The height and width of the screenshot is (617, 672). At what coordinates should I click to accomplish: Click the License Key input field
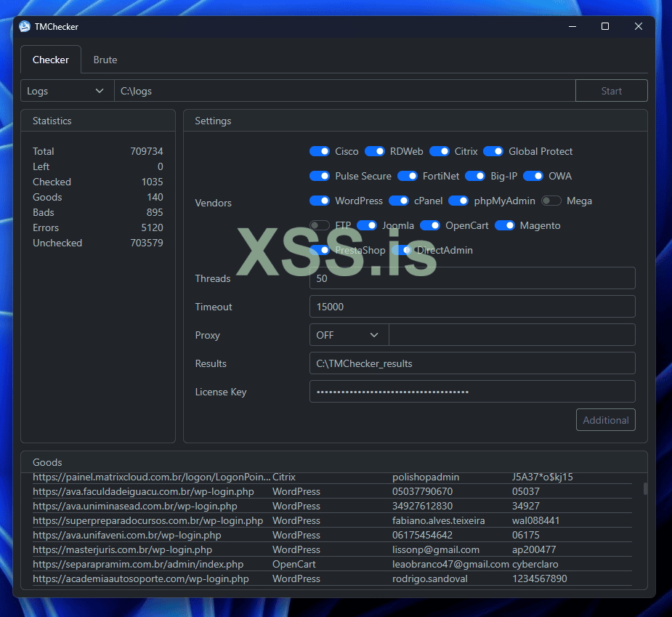point(472,391)
